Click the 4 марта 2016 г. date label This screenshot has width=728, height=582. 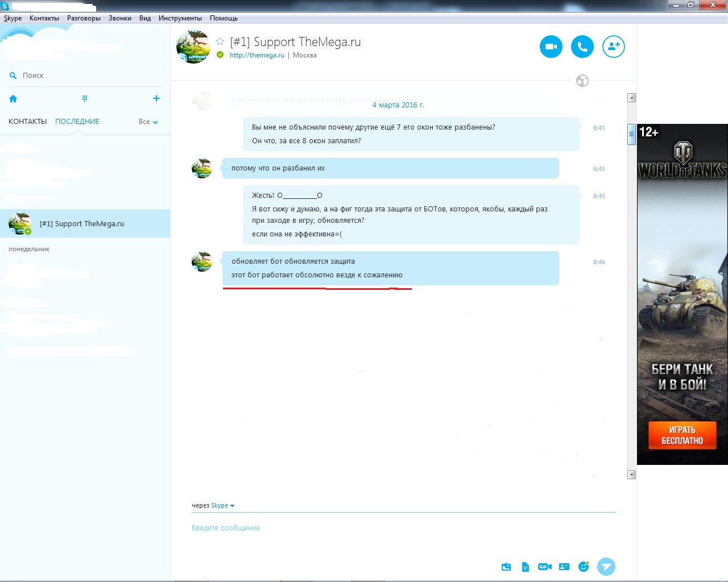(398, 105)
